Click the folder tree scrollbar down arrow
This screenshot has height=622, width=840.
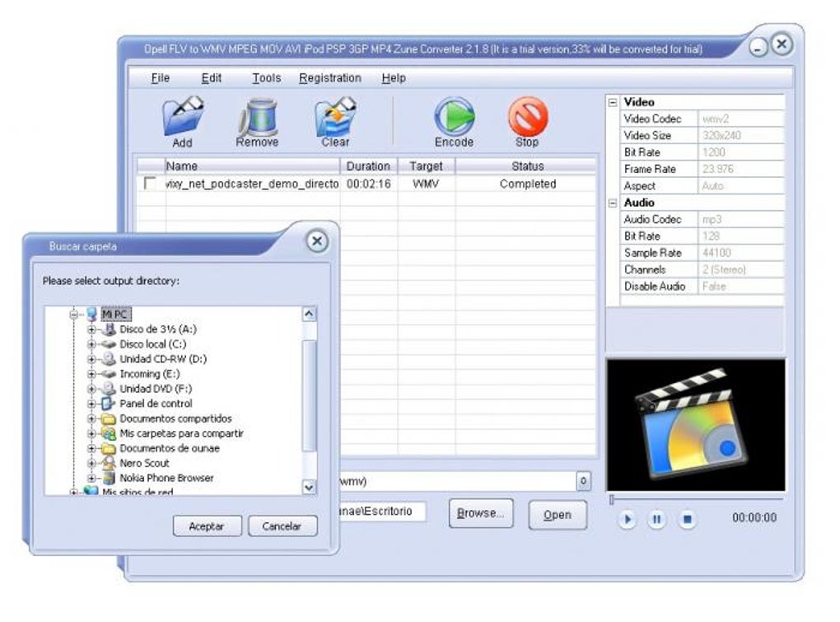click(x=309, y=487)
